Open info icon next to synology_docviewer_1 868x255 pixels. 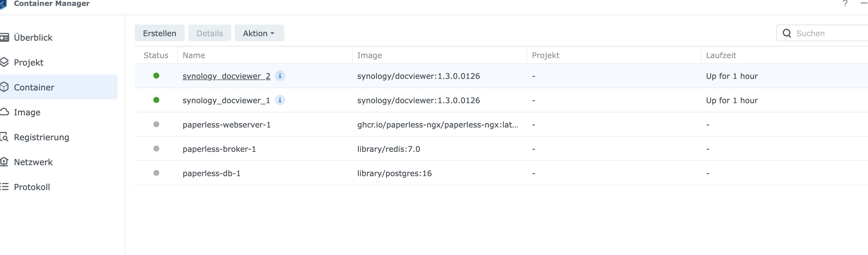click(x=280, y=100)
